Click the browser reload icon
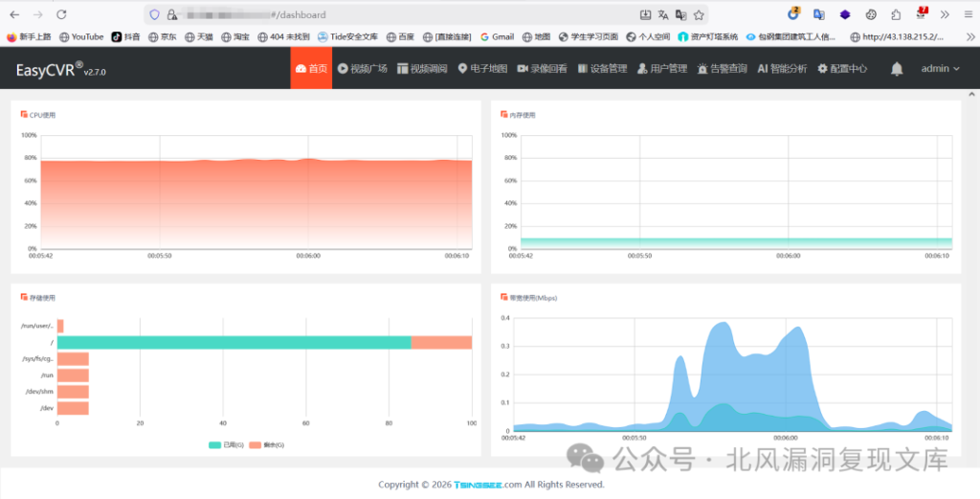980x499 pixels. pyautogui.click(x=61, y=14)
